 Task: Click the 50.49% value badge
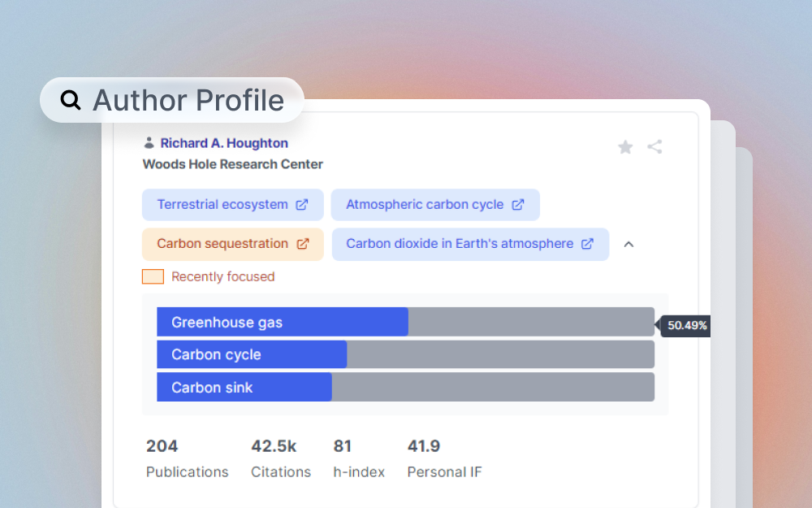(685, 325)
